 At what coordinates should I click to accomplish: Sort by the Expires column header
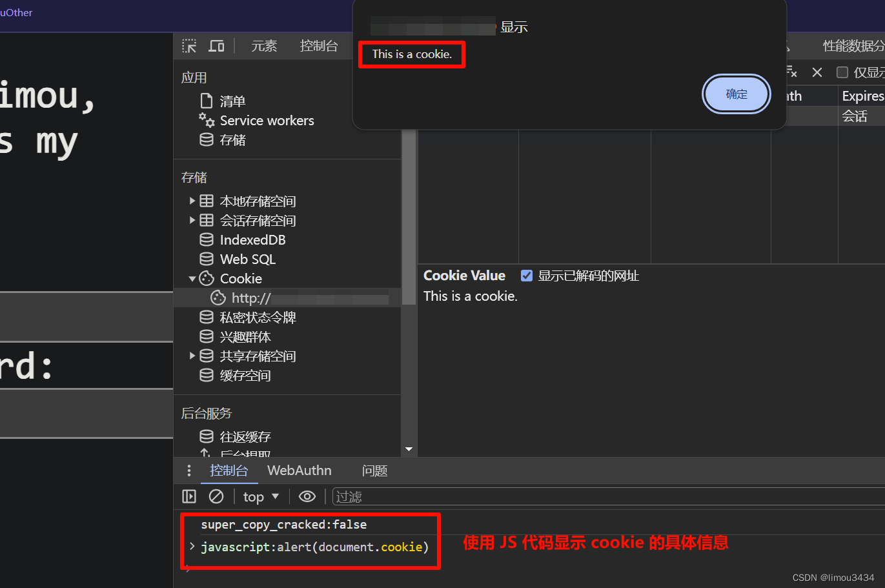click(x=862, y=96)
